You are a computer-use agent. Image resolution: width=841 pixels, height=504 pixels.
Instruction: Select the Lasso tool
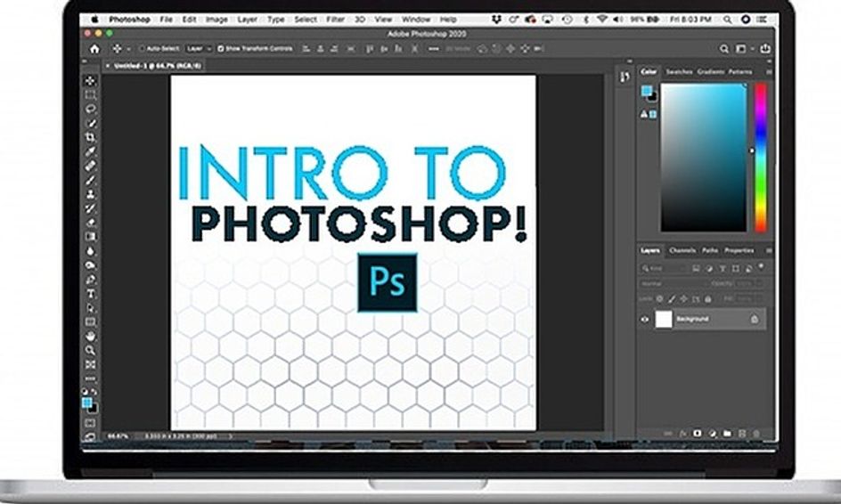coord(90,109)
